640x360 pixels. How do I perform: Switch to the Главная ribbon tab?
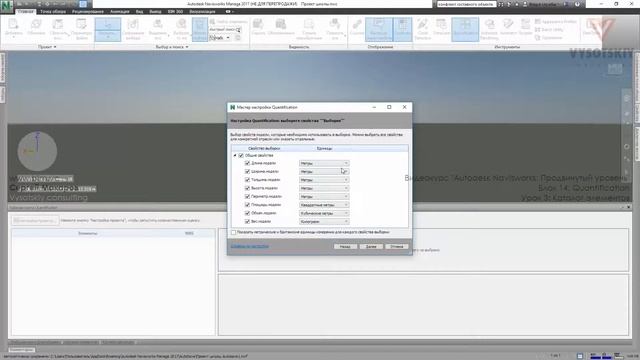click(25, 11)
